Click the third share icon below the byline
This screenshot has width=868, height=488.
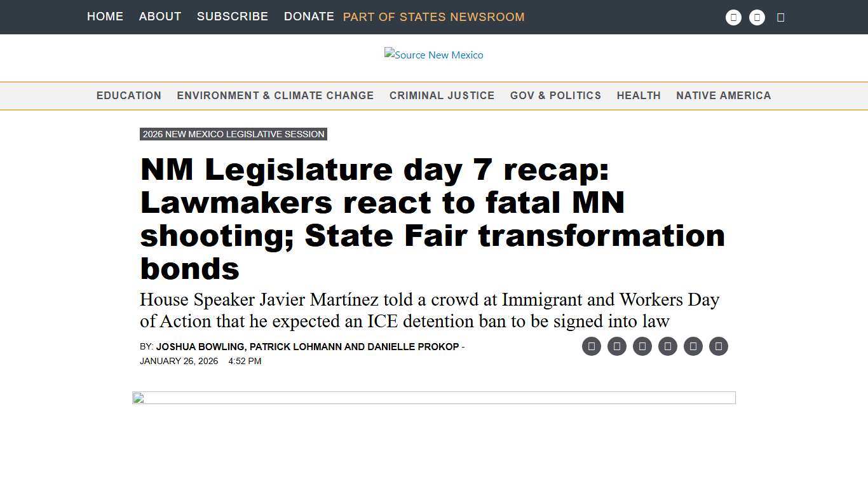tap(642, 346)
